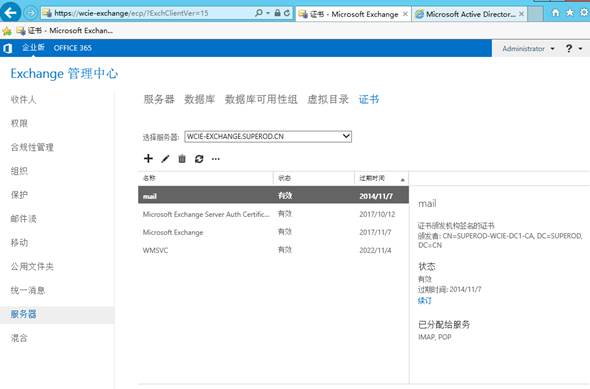Open 混合 in the left navigation

pyautogui.click(x=19, y=338)
